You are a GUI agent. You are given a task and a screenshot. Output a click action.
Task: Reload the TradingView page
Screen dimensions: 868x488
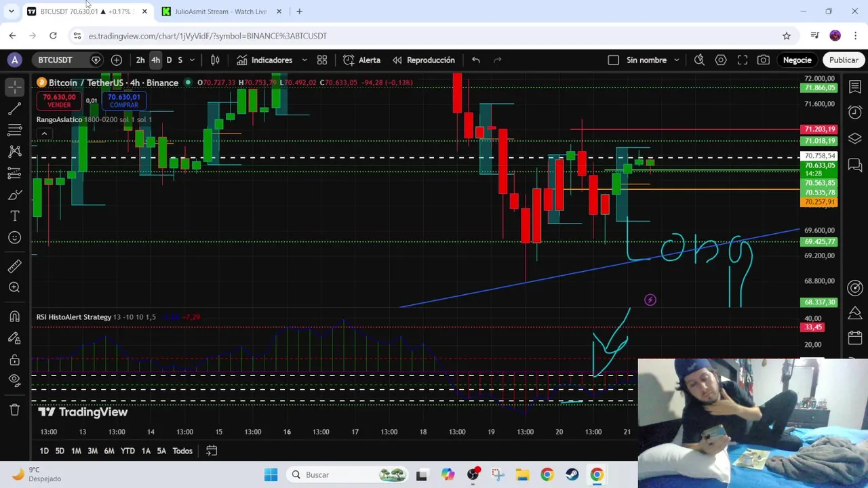tap(53, 36)
